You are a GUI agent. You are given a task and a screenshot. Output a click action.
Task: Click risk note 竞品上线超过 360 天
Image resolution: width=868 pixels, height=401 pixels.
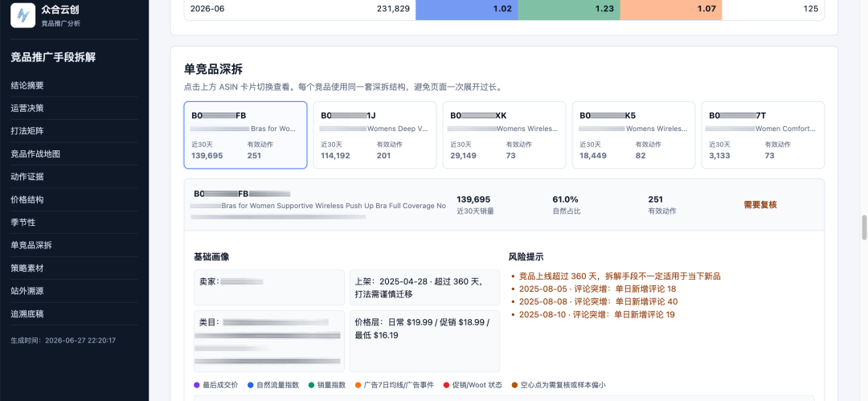click(x=620, y=276)
